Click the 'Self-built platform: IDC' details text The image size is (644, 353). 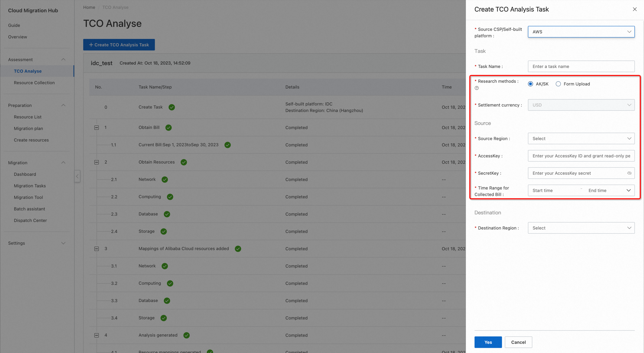tap(309, 104)
